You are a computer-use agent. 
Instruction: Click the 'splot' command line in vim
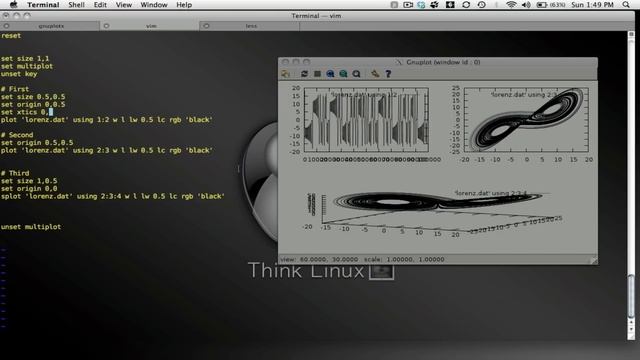pos(113,196)
